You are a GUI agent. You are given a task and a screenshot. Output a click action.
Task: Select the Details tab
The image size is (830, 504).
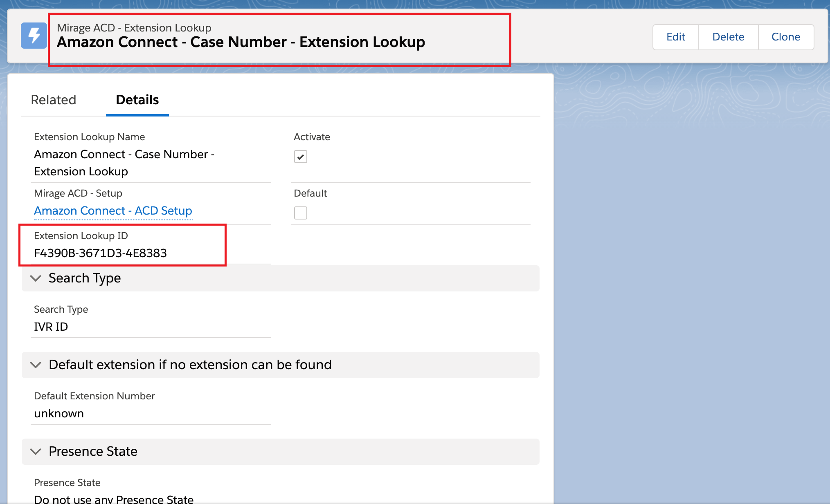pos(137,100)
